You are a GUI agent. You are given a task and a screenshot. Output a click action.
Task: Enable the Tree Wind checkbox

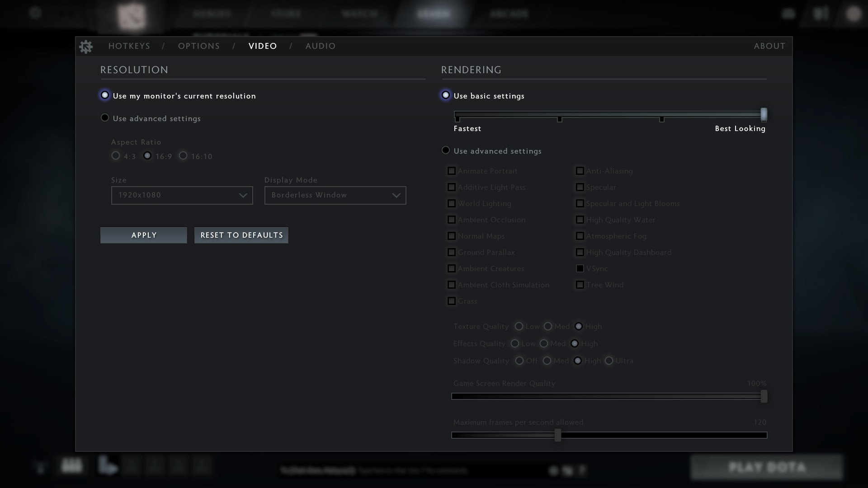(x=580, y=285)
